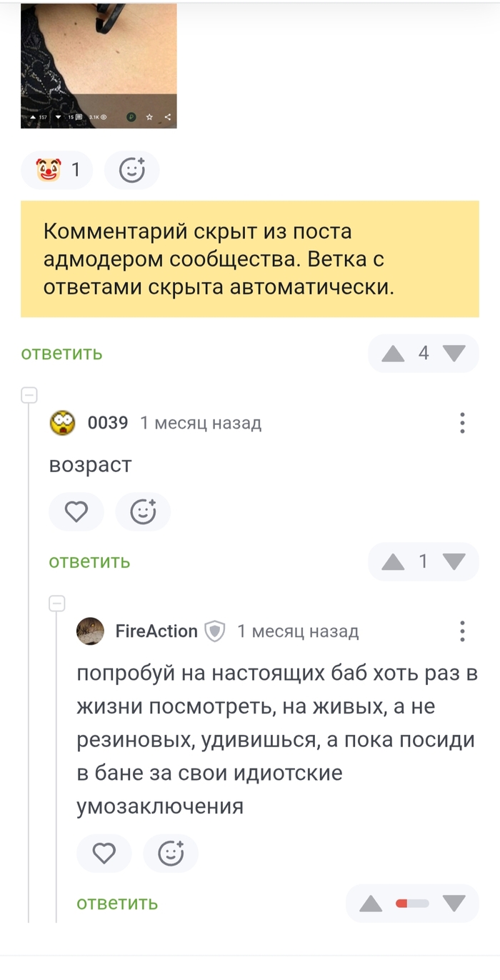The width and height of the screenshot is (500, 980).
Task: Upvote the comment by 0039
Action: 393,562
